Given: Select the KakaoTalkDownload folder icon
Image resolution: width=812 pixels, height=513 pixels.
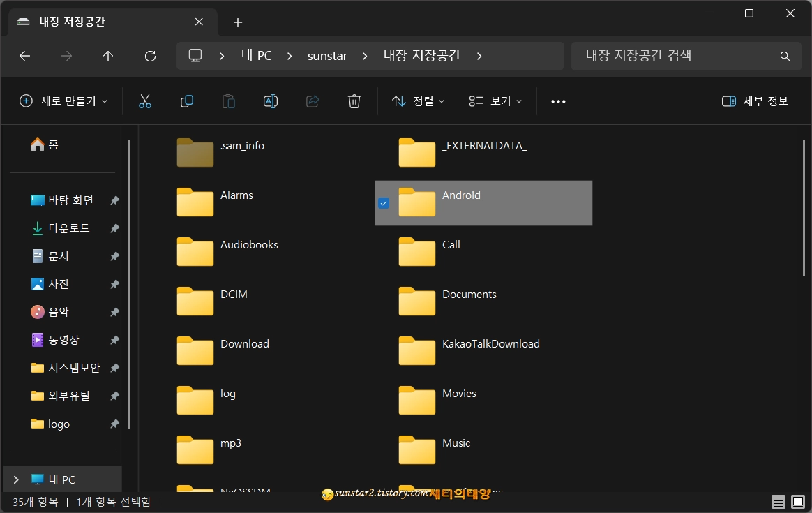Looking at the screenshot, I should 417,351.
